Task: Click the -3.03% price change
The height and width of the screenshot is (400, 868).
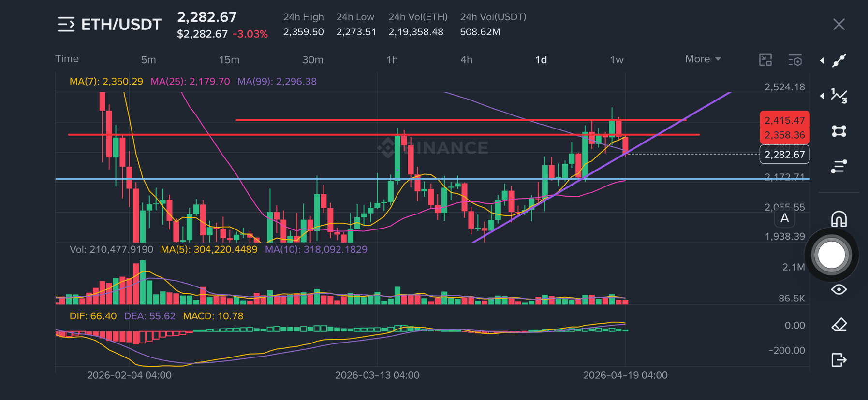Action: point(250,34)
